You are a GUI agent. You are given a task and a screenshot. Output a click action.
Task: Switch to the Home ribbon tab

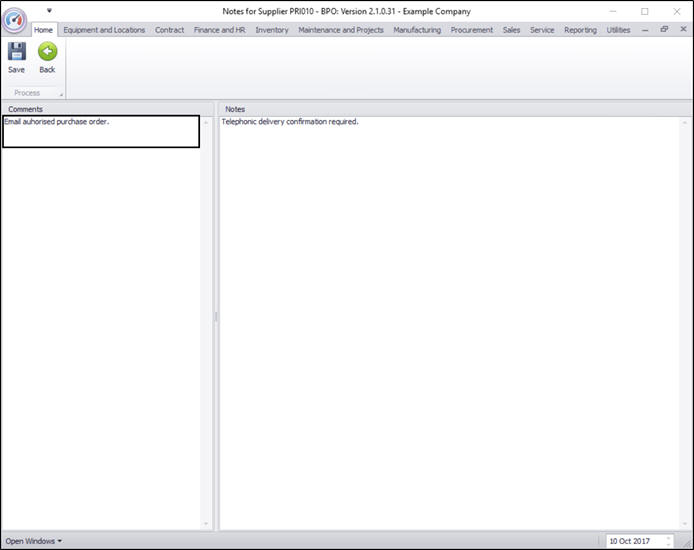pos(43,30)
